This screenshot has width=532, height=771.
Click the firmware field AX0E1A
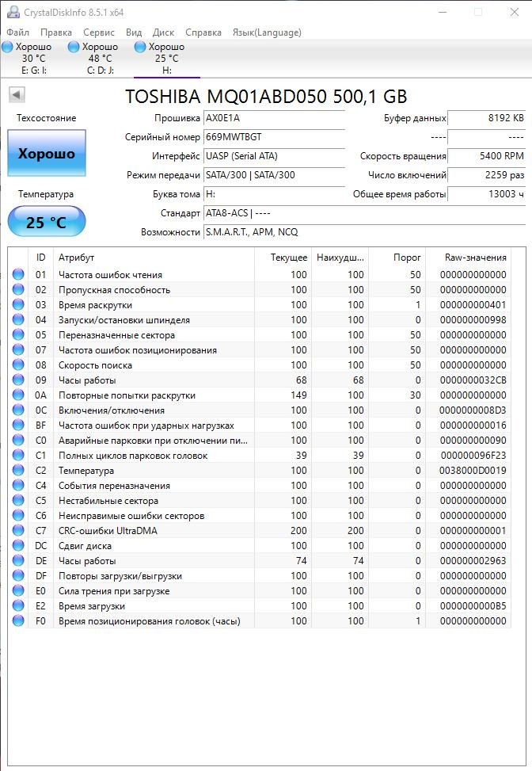click(x=273, y=118)
